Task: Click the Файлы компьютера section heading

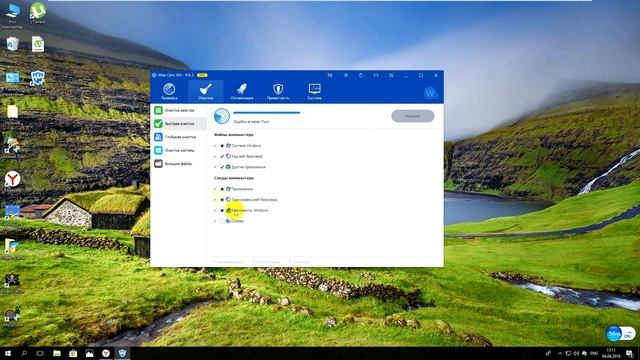Action: (x=234, y=135)
